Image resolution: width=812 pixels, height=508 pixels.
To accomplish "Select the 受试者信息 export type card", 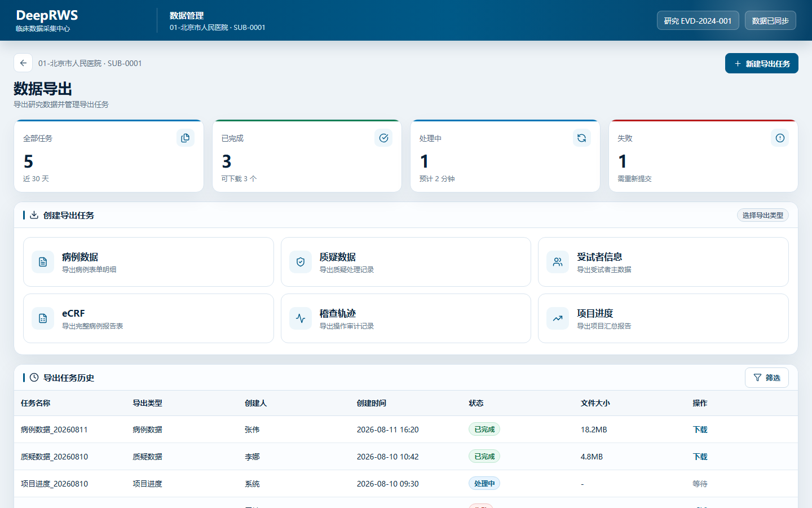I will point(663,262).
